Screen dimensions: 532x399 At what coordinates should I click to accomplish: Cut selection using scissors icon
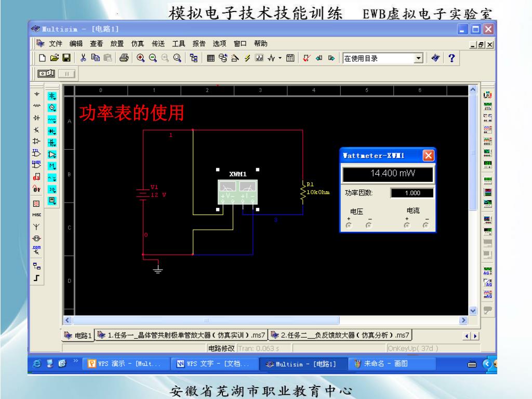[83, 58]
